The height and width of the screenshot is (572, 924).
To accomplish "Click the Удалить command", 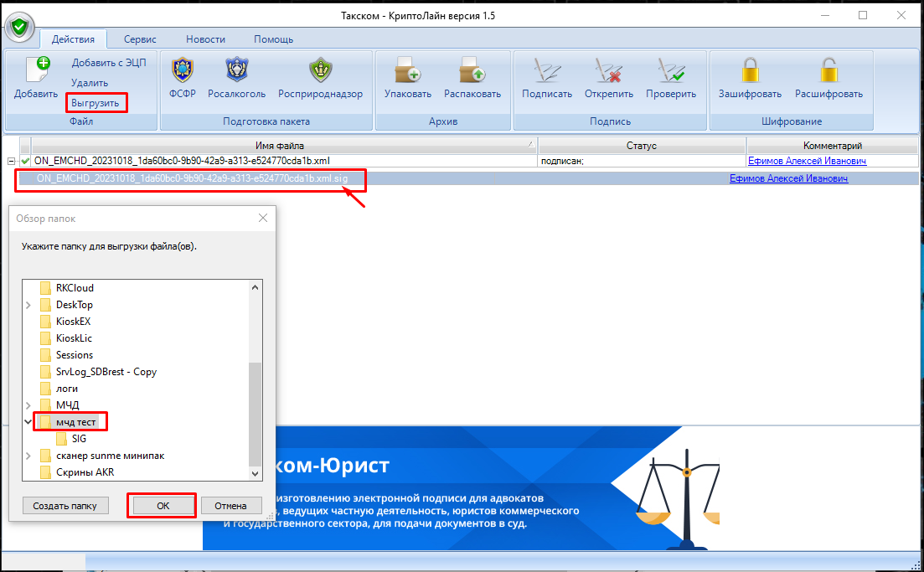I will tap(90, 83).
